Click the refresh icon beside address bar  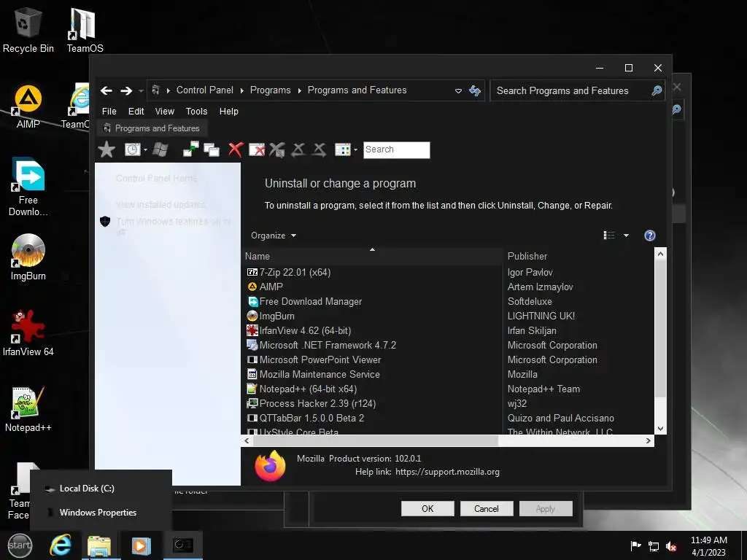click(475, 90)
